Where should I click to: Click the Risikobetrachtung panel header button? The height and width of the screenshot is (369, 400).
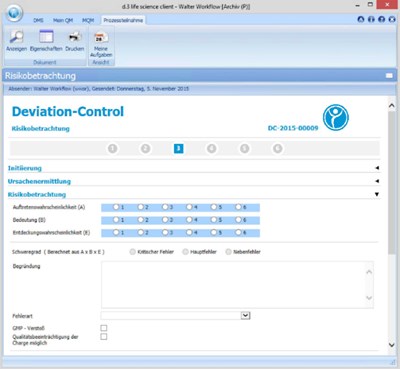click(x=389, y=76)
